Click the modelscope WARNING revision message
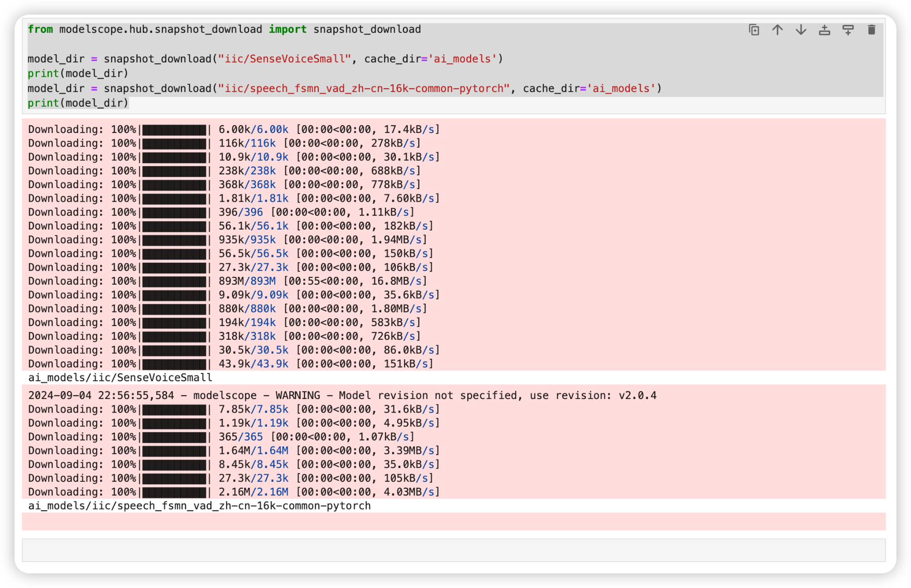Screen dimensions: 911x588 click(342, 396)
